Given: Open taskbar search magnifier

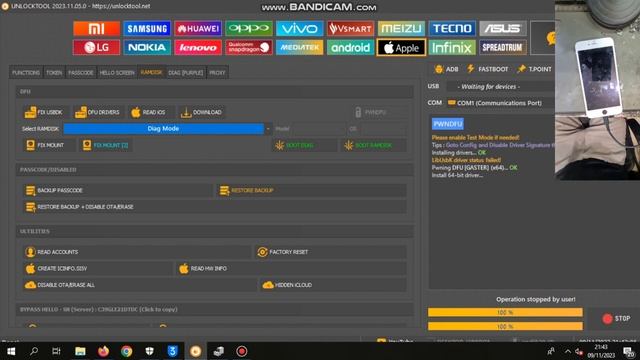Looking at the screenshot, I should pyautogui.click(x=34, y=351).
